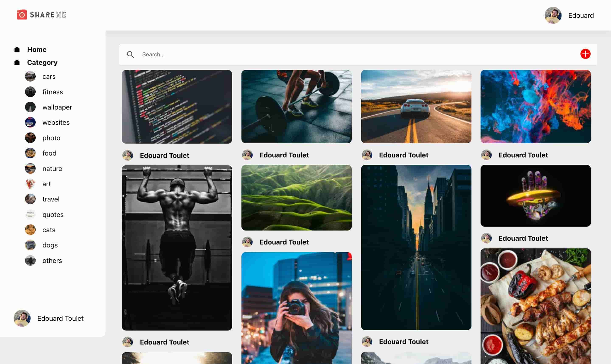Viewport: 611px width, 364px height.
Task: Open the travel category link
Action: coord(51,199)
